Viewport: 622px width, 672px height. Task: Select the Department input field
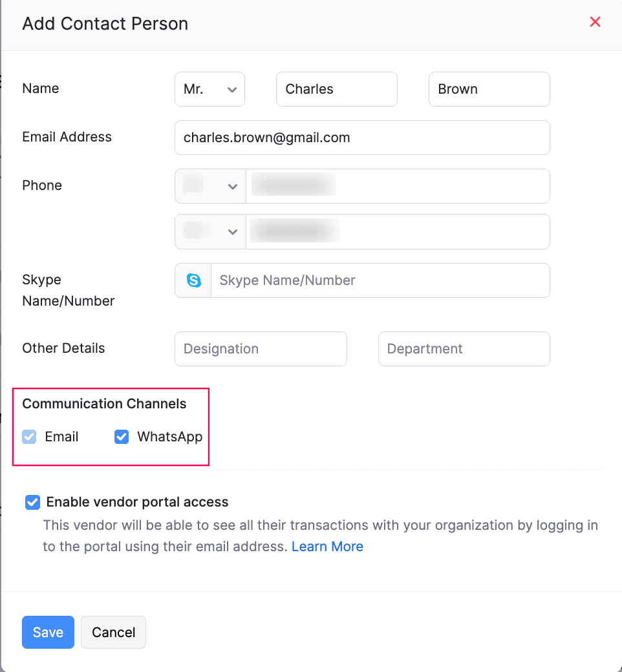coord(464,349)
